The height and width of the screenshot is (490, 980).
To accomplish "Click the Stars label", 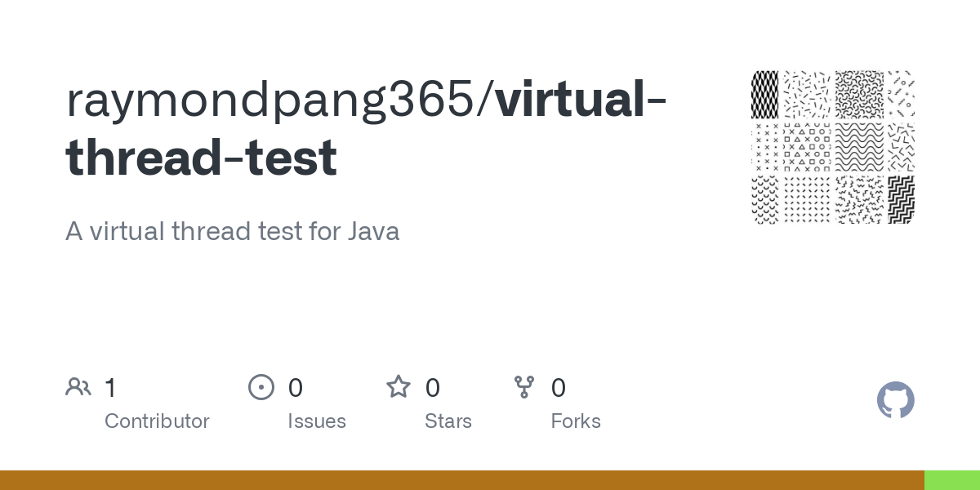I will coord(448,421).
